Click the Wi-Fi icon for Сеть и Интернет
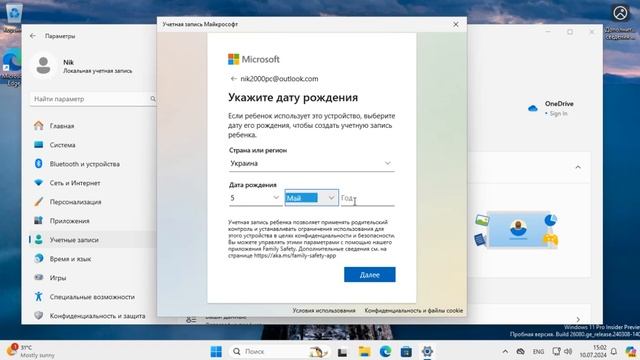 point(39,182)
